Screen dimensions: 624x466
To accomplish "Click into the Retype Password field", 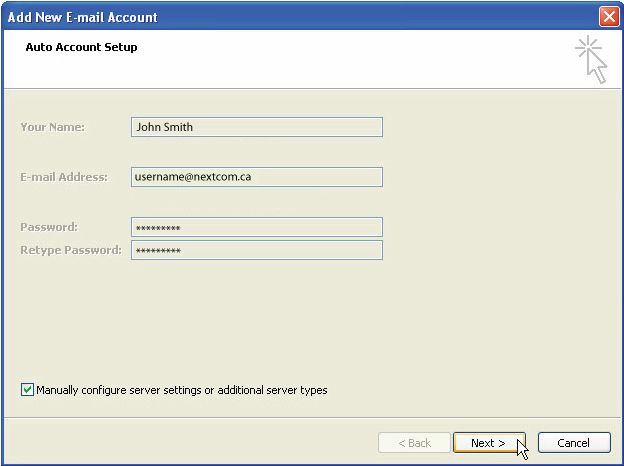I will click(x=256, y=250).
